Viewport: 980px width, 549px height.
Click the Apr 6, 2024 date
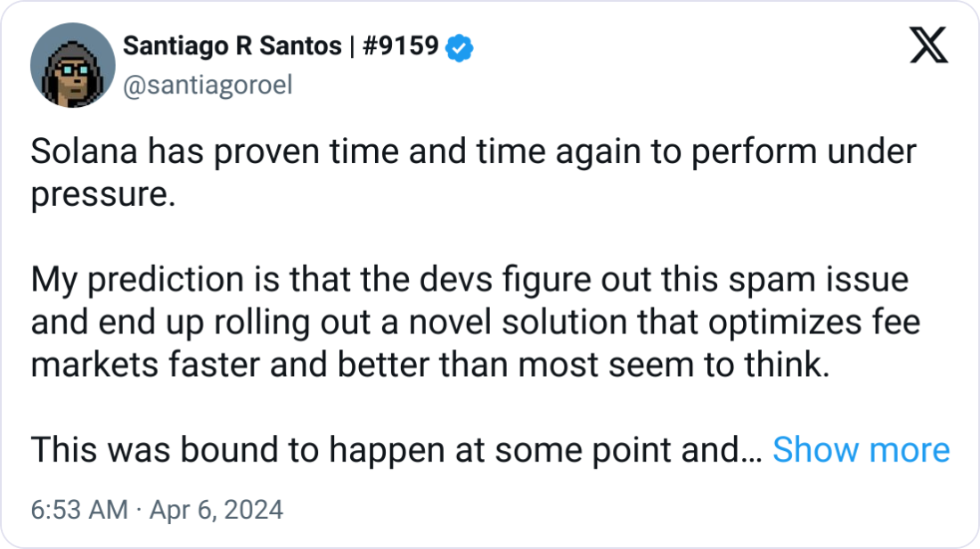(x=216, y=510)
